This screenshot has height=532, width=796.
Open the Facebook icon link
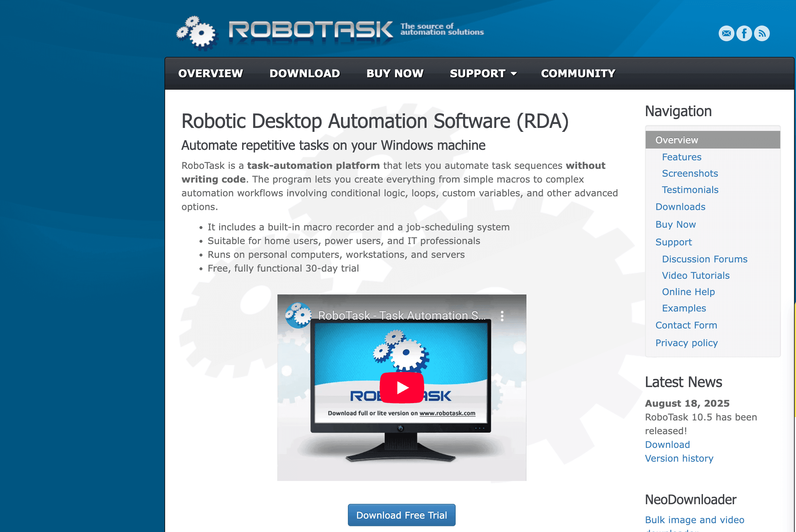(x=744, y=33)
